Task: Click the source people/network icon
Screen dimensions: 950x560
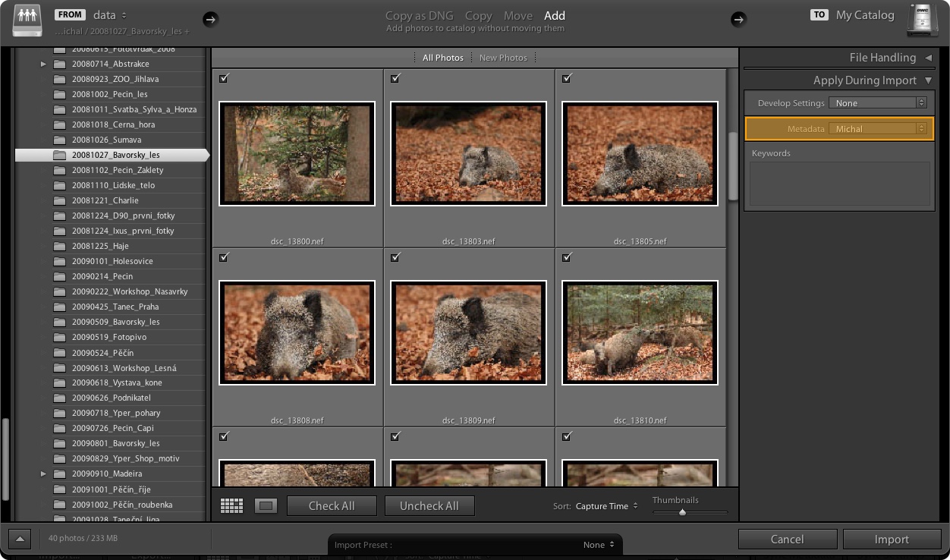Action: [27, 22]
